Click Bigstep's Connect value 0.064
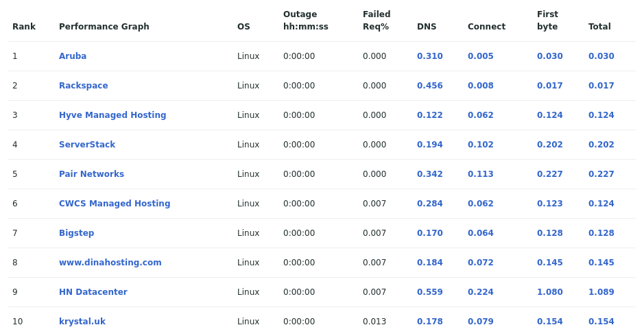Image resolution: width=644 pixels, height=336 pixels. pos(481,233)
